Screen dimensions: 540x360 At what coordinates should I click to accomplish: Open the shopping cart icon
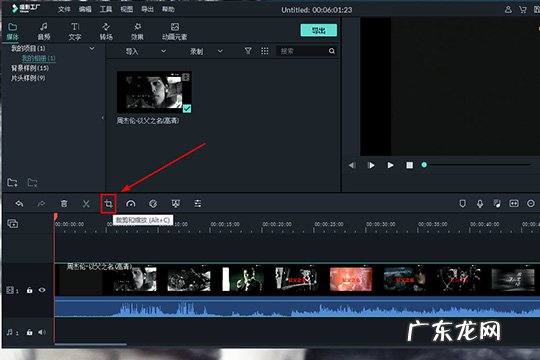coord(523,10)
